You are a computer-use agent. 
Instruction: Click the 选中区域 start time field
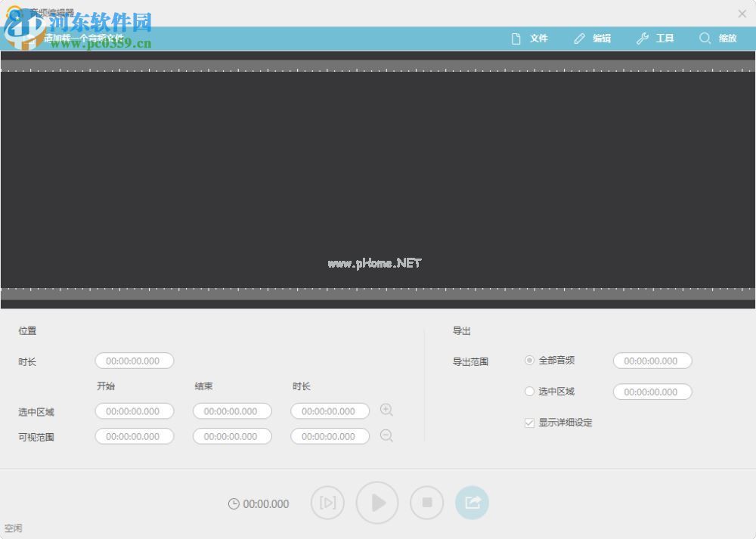pos(134,411)
